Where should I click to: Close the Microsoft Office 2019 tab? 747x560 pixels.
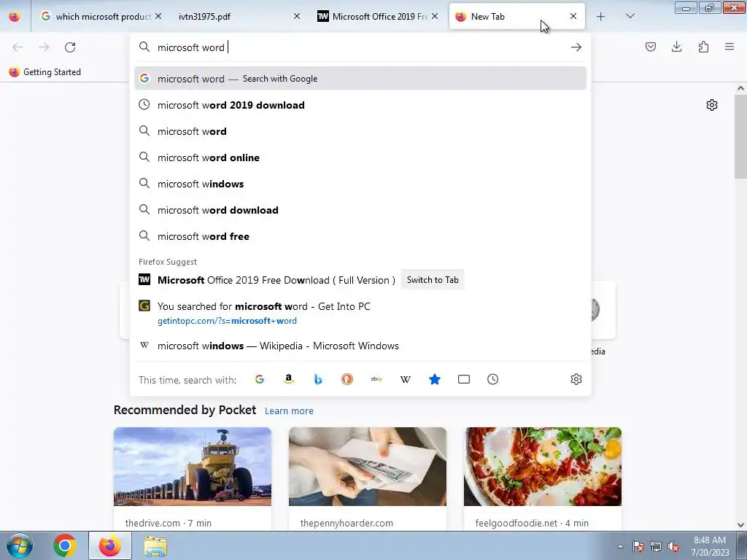coord(435,16)
